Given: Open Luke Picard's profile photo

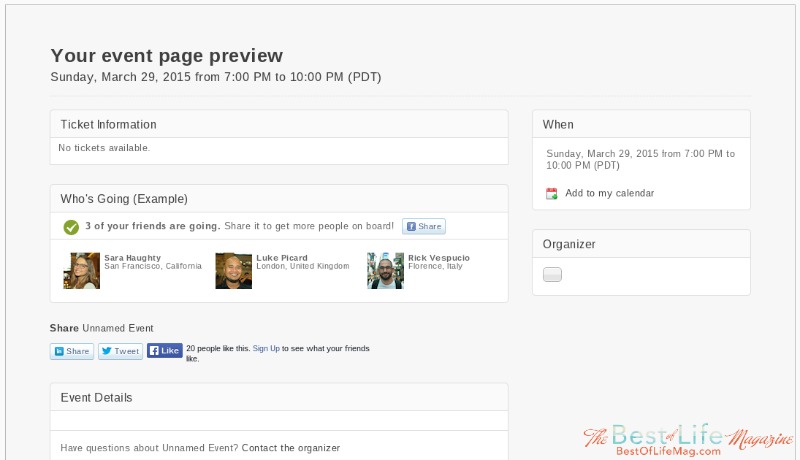Looking at the screenshot, I should pos(234,271).
